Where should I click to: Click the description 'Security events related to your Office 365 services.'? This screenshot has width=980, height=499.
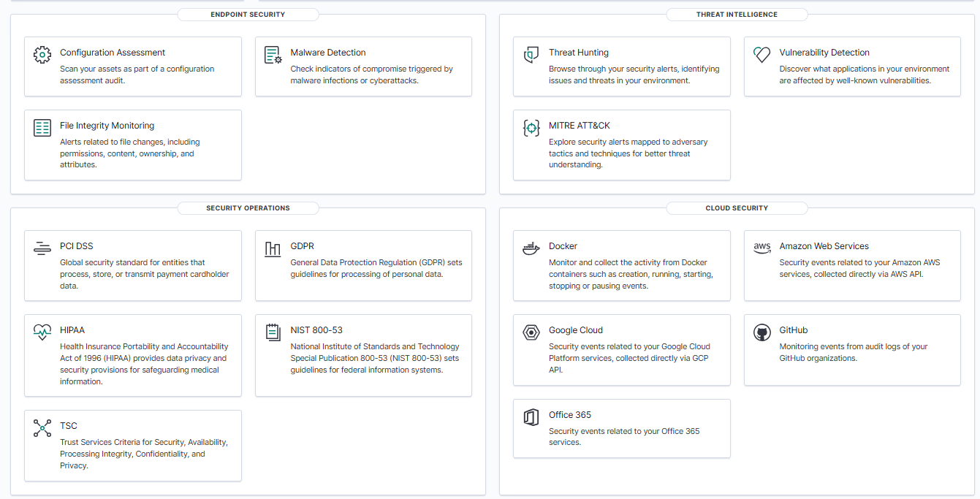click(624, 437)
